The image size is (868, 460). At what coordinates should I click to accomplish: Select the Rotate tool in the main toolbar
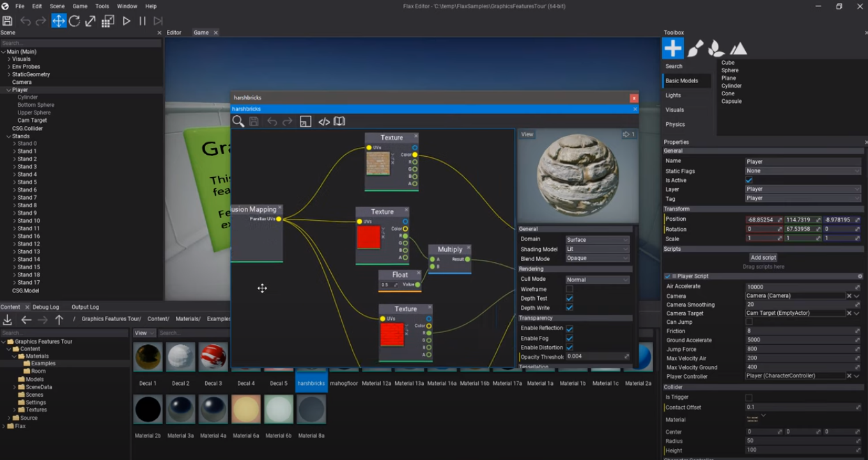pos(74,20)
